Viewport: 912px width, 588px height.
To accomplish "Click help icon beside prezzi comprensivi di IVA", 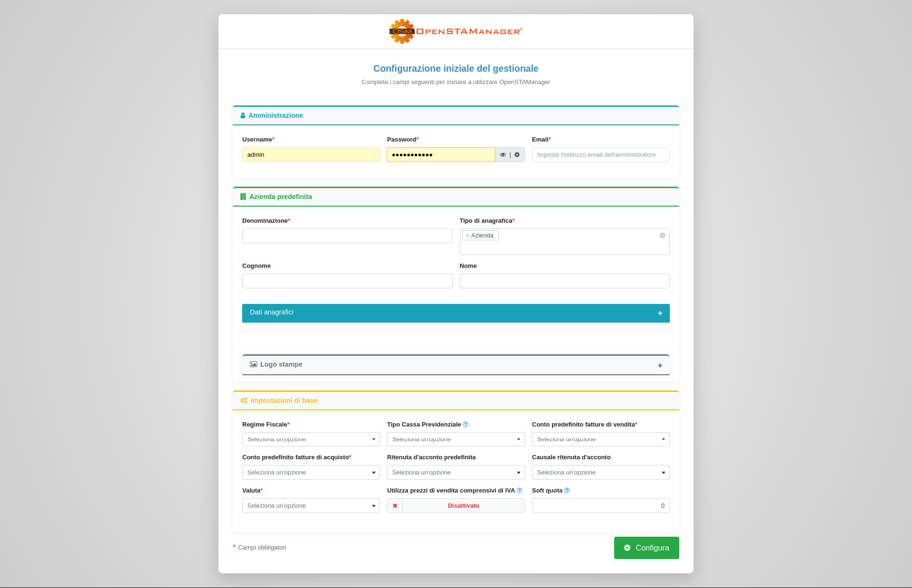I will 519,491.
